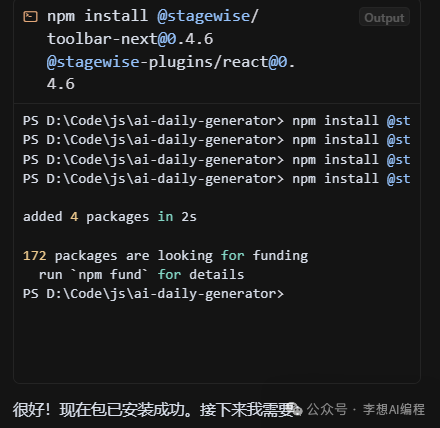
Task: Select the second PS prompt output line
Action: pyautogui.click(x=217, y=140)
